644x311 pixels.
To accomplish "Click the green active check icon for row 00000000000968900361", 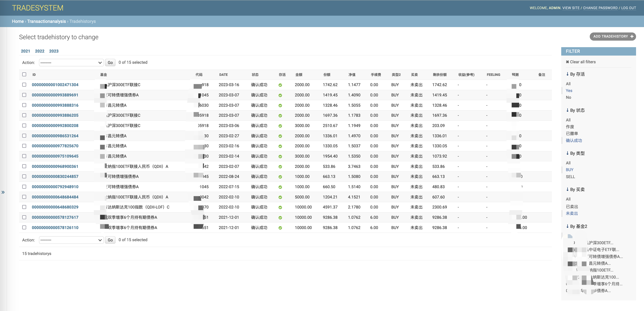I will point(280,167).
